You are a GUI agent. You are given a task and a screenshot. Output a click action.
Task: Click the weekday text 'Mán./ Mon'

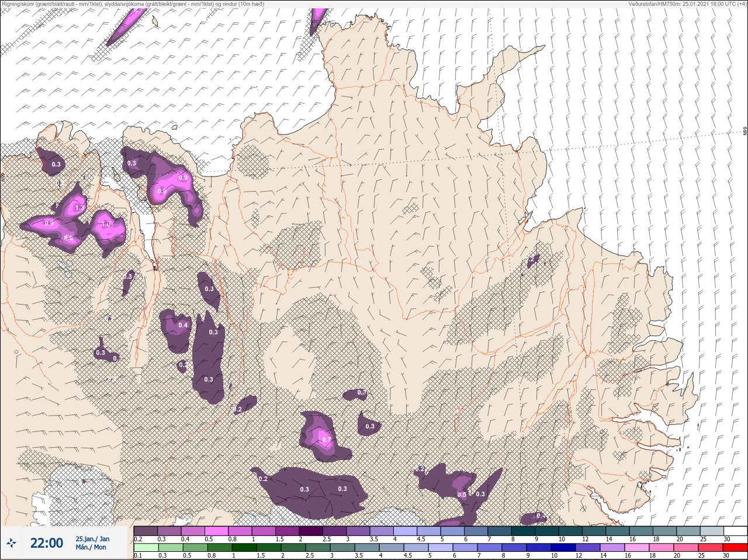tap(91, 547)
